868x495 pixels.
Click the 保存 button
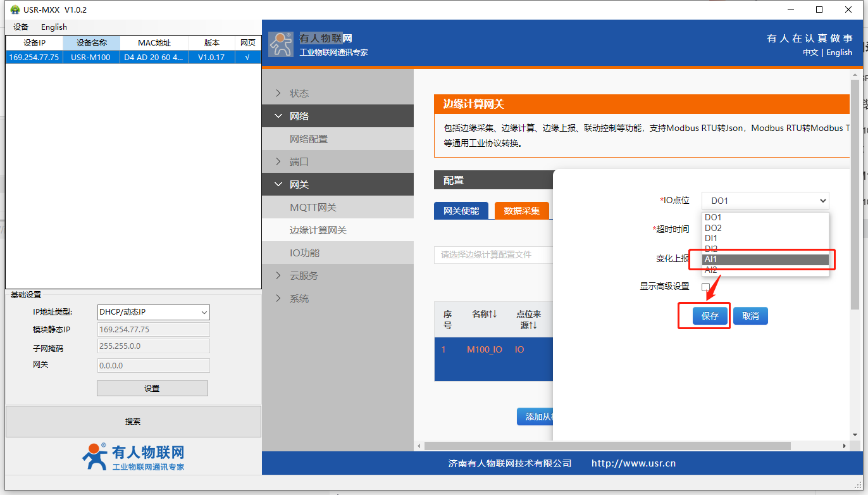pyautogui.click(x=710, y=316)
